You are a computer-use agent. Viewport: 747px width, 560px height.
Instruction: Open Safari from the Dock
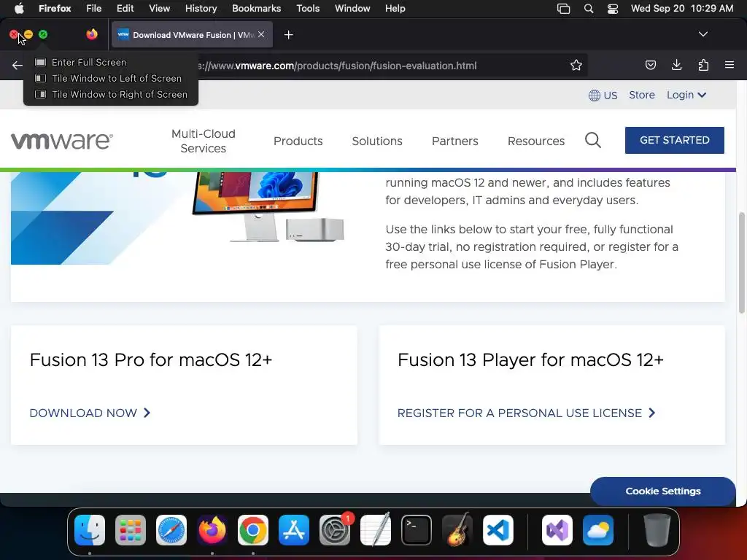171,530
